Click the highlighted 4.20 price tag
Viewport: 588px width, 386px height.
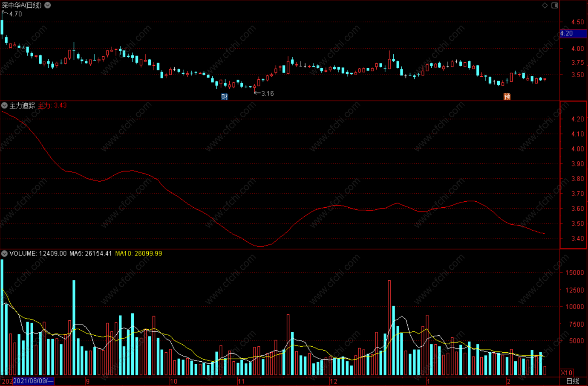573,33
